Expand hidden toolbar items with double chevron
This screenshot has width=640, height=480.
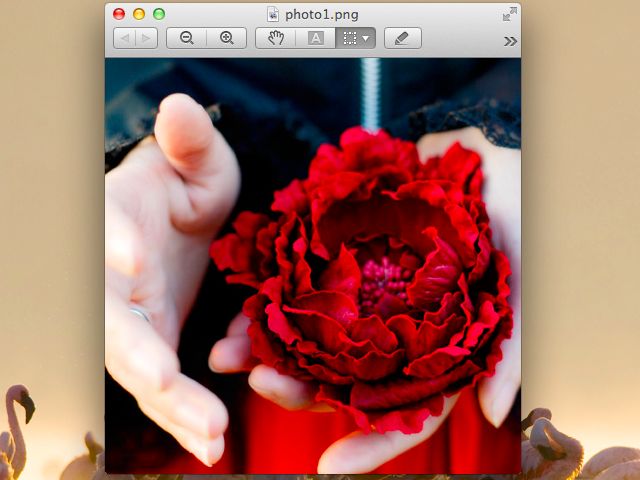[x=510, y=41]
